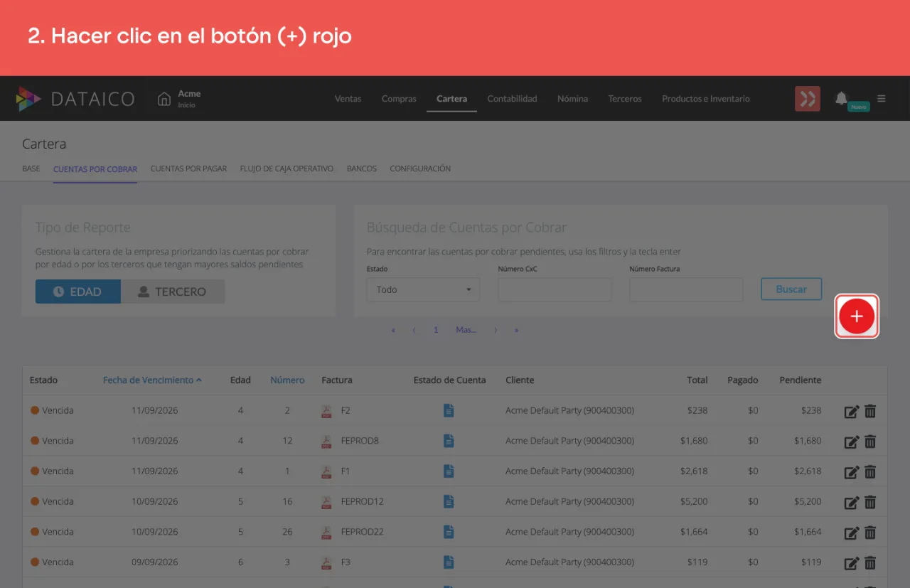Edit the F2 receivable row
This screenshot has height=588, width=910.
852,411
